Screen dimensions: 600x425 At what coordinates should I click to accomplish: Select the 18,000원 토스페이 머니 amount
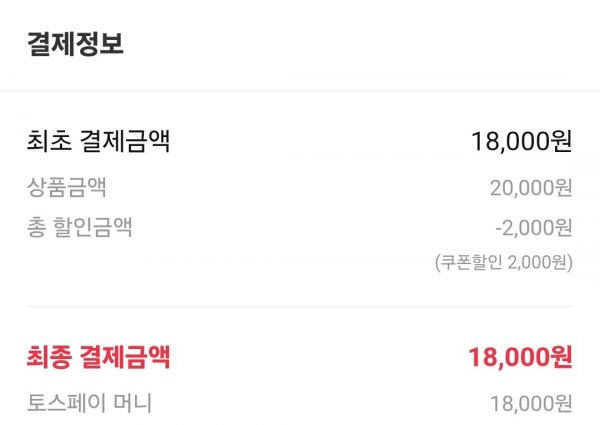pos(532,404)
